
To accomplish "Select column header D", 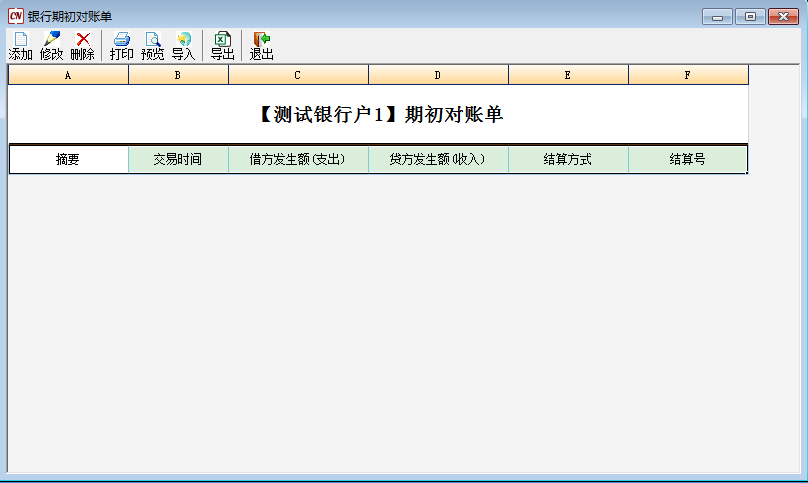I will (438, 75).
